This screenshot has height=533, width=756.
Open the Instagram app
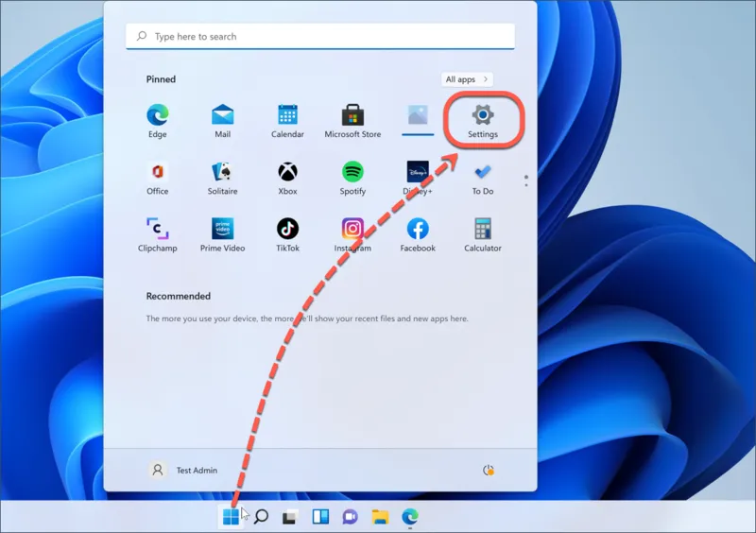(x=352, y=234)
